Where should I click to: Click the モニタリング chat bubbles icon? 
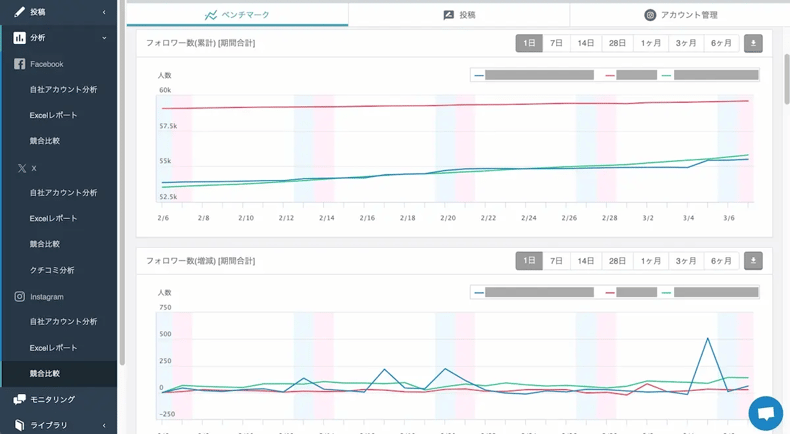19,399
